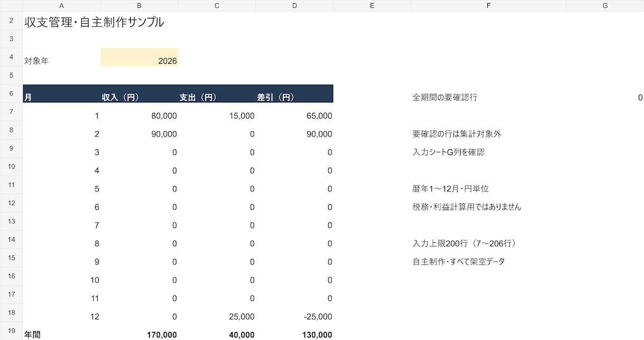The height and width of the screenshot is (340, 644).
Task: Click note 要確認の行は集計対象外
Action: point(457,134)
